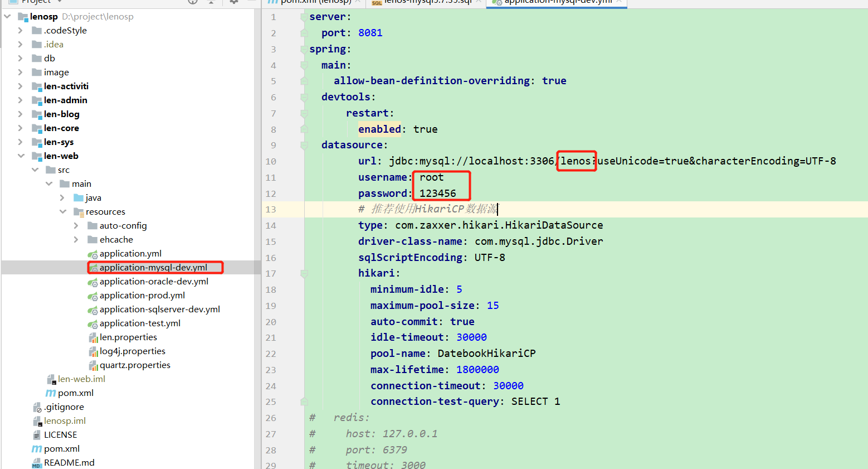The image size is (868, 469).
Task: Click the lenosp.iml file icon
Action: click(37, 422)
